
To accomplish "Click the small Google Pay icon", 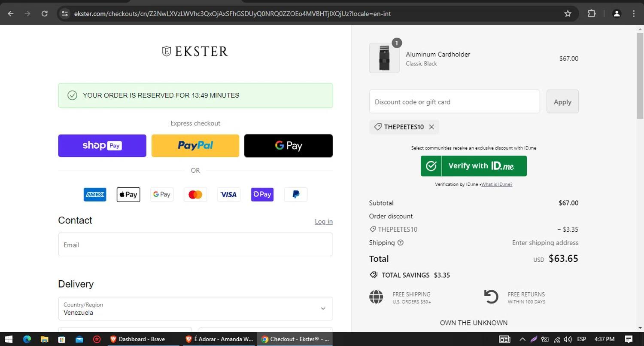I will point(162,194).
